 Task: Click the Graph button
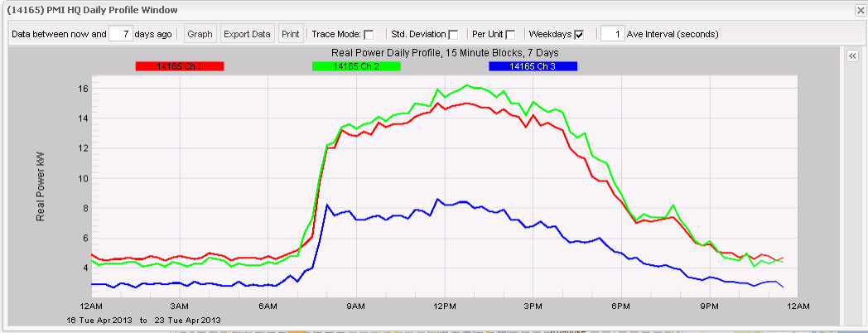click(200, 34)
